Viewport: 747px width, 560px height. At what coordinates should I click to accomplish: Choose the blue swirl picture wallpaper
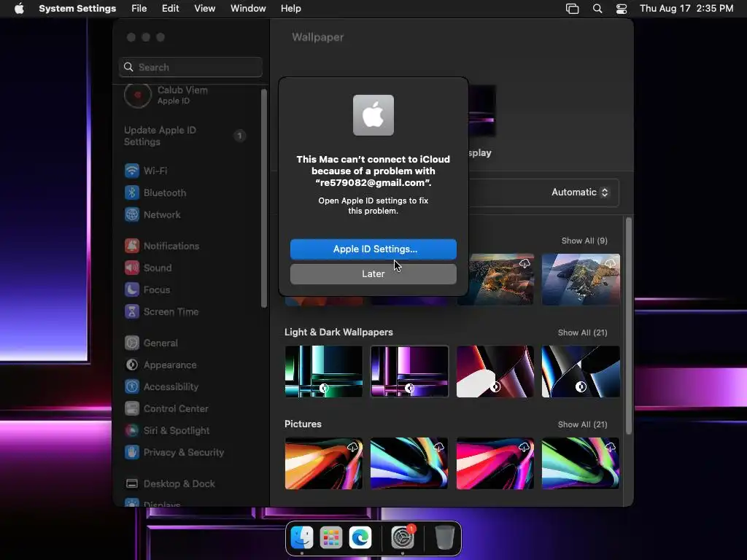pyautogui.click(x=410, y=463)
